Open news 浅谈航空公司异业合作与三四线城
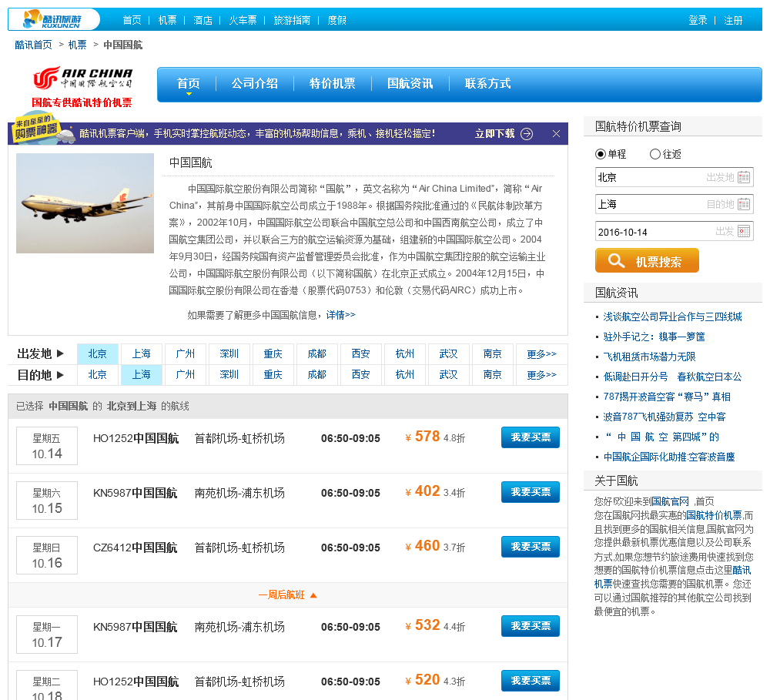 [672, 317]
